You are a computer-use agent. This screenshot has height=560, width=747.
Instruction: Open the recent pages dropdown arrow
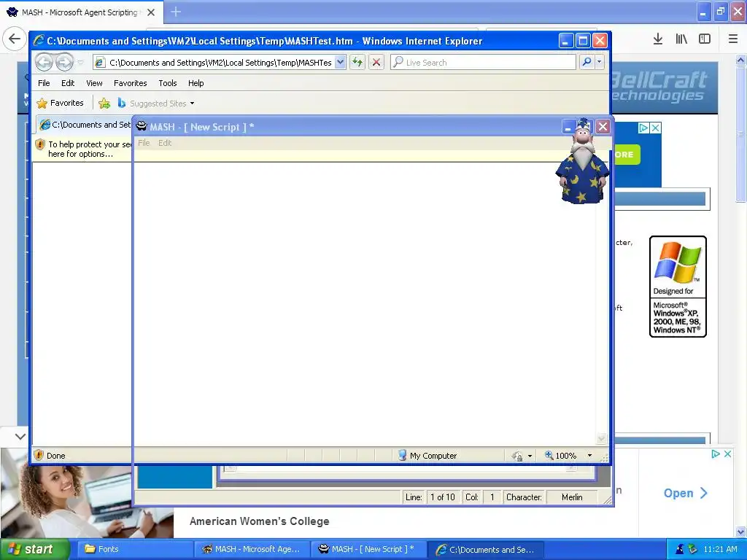[x=80, y=63]
